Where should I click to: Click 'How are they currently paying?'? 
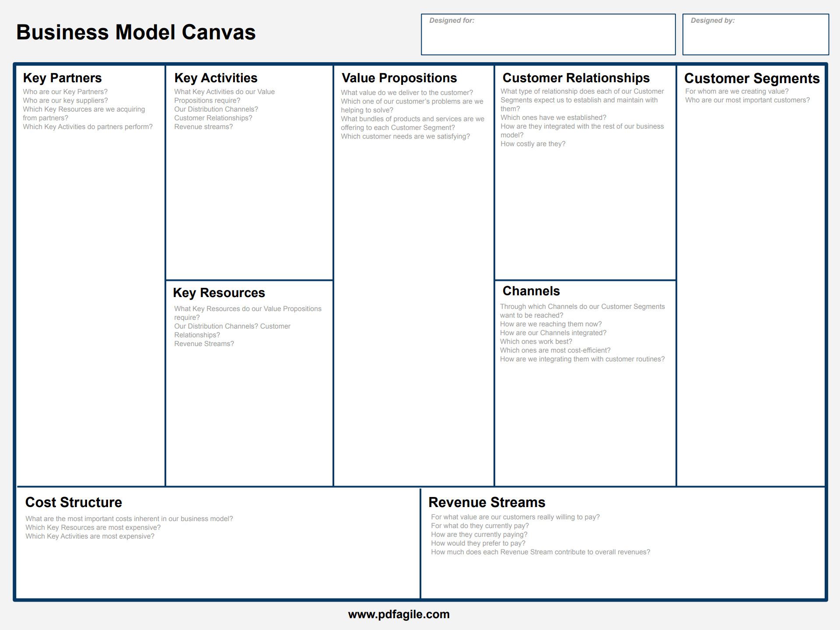point(479,535)
